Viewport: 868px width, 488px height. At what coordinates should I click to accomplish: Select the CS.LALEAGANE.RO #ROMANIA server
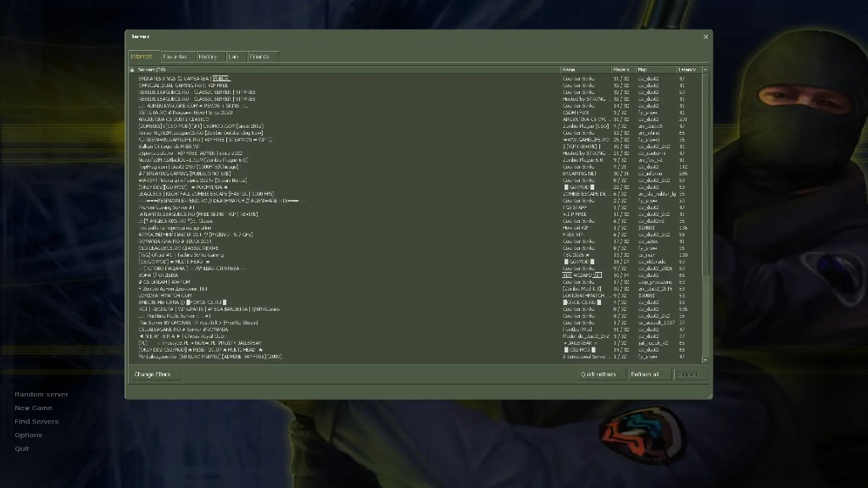pos(415,330)
